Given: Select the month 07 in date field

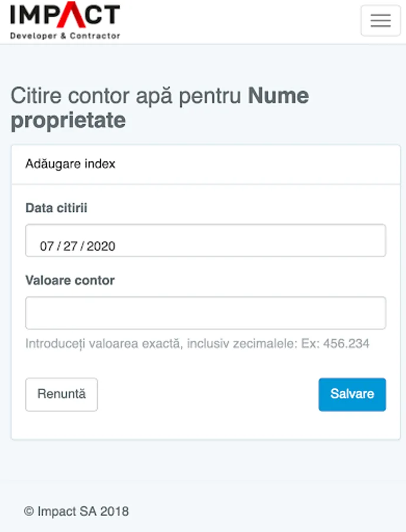Looking at the screenshot, I should (47, 246).
